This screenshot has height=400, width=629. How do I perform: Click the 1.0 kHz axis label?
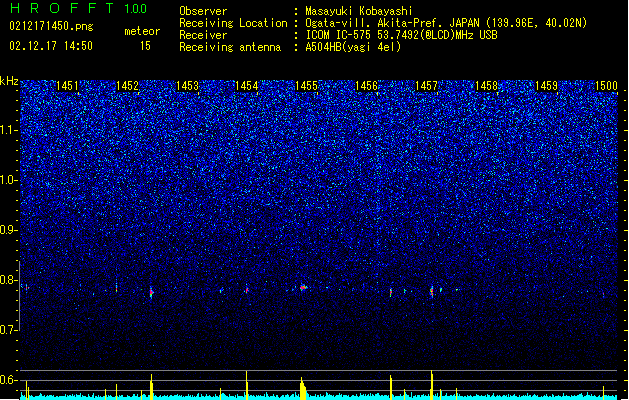9,181
